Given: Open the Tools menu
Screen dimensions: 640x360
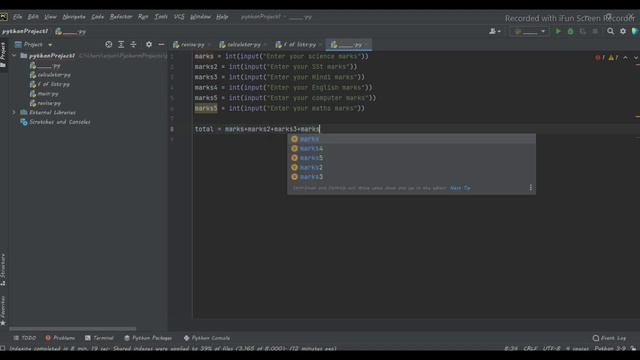Looking at the screenshot, I should tap(161, 17).
